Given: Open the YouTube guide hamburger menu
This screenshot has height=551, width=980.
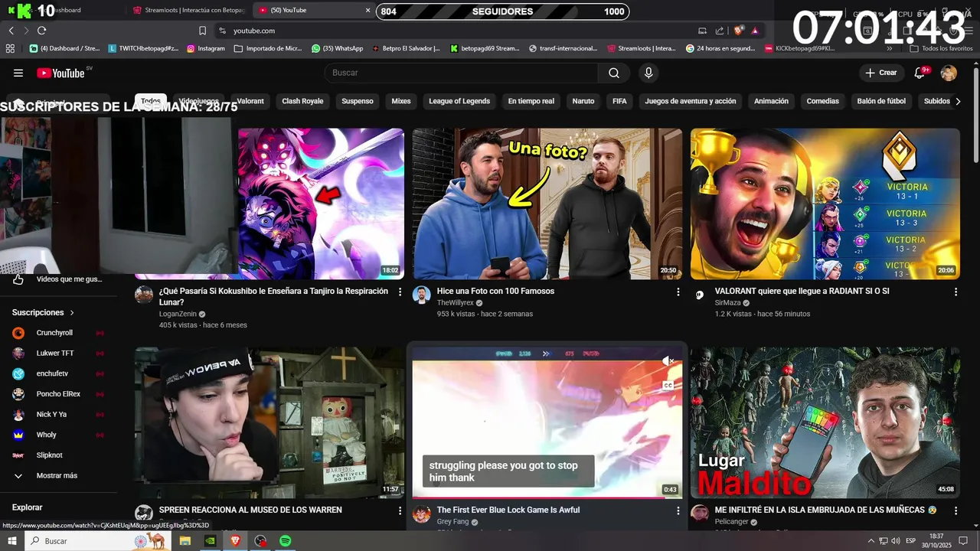Looking at the screenshot, I should (18, 73).
